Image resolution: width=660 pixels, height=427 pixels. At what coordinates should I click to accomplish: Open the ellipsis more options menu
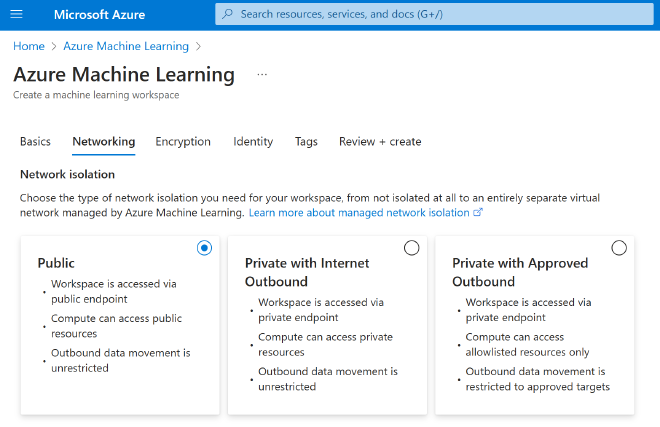[x=262, y=75]
